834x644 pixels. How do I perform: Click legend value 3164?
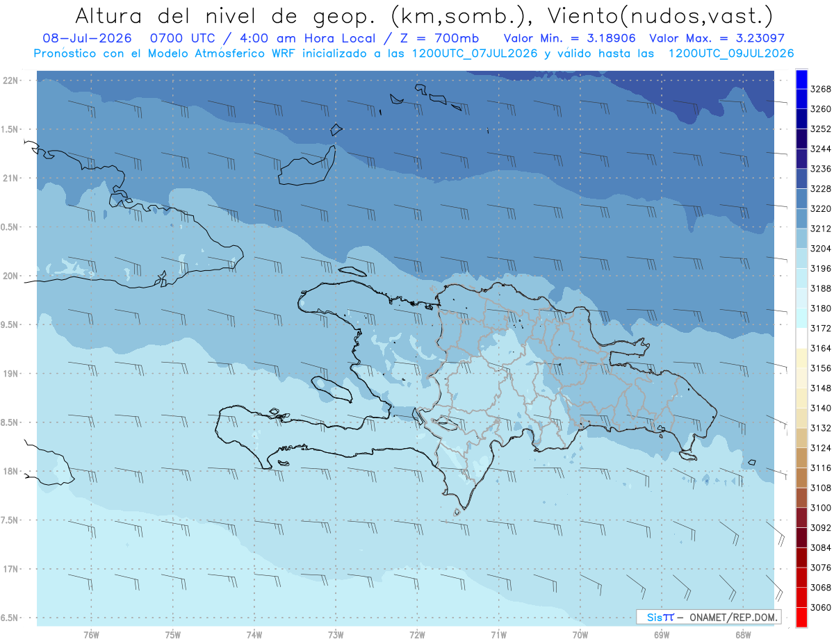[821, 348]
